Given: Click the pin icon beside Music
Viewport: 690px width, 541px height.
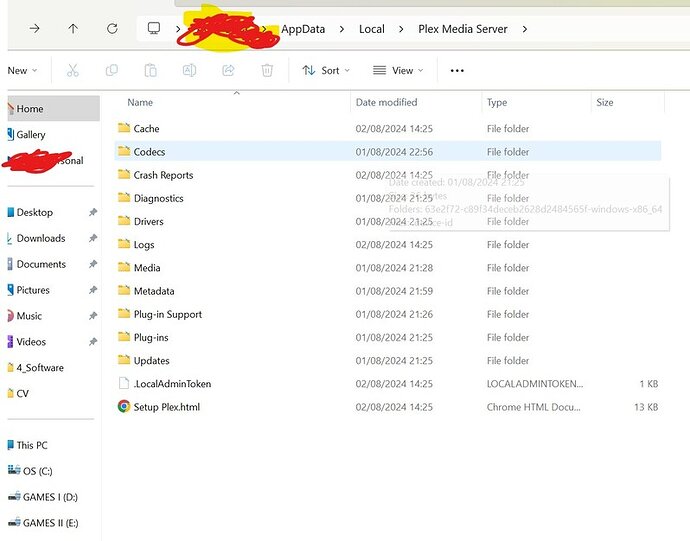Looking at the screenshot, I should coord(92,316).
